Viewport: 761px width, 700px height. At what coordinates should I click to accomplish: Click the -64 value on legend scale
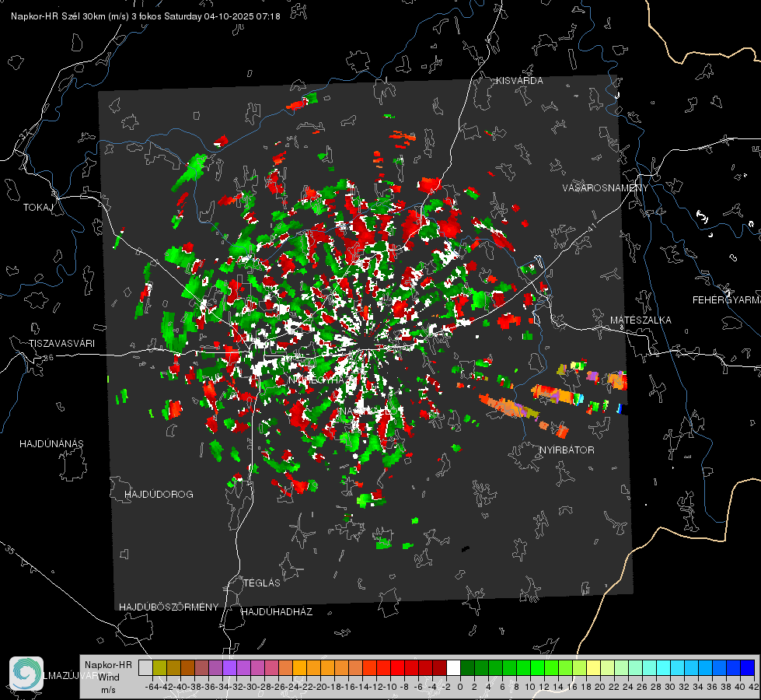(x=152, y=687)
